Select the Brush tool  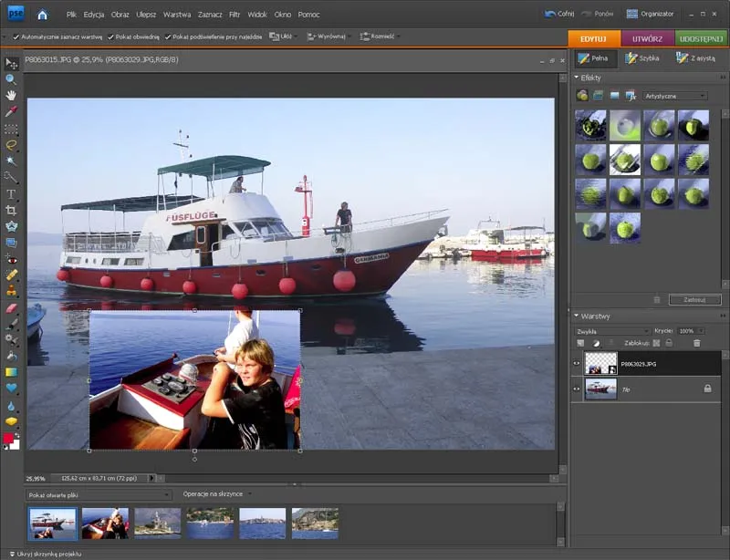(11, 324)
